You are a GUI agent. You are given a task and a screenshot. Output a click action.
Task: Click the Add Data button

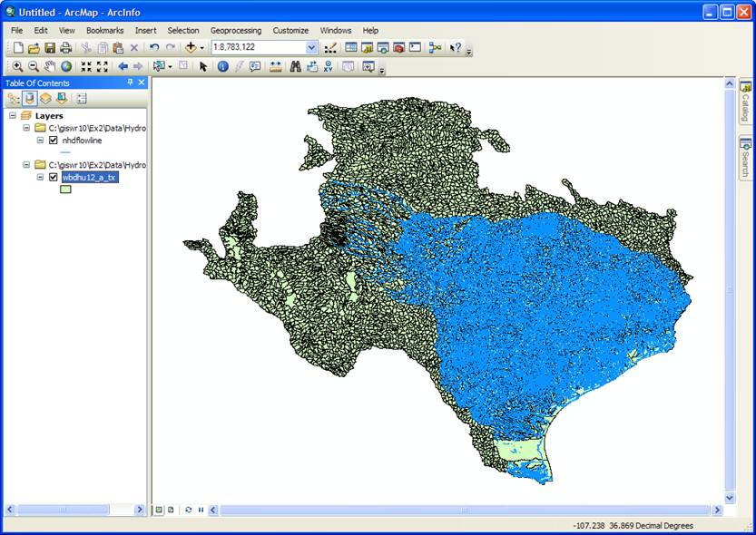click(191, 47)
